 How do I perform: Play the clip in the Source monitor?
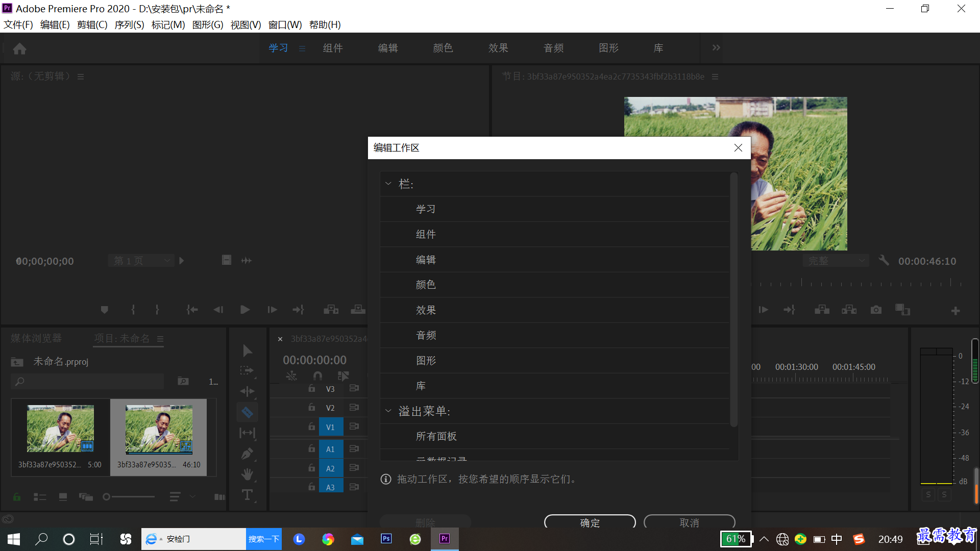[x=245, y=310]
